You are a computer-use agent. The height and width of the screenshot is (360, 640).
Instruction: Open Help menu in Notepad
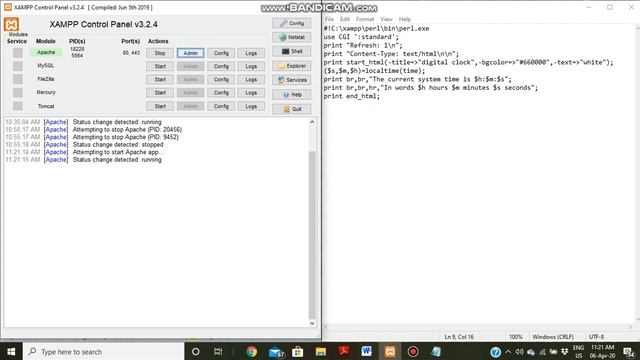404,19
